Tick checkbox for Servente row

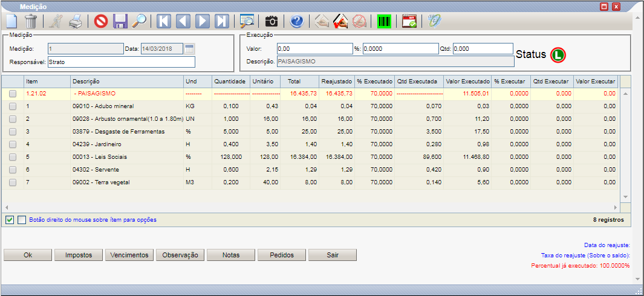point(13,170)
